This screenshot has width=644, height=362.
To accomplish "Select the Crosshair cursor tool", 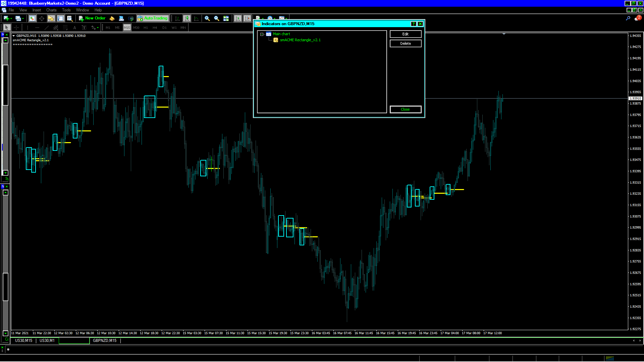I will point(16,27).
